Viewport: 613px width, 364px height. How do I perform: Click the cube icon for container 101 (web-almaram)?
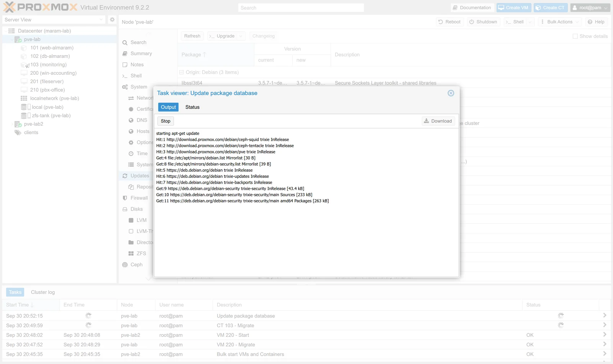point(24,48)
